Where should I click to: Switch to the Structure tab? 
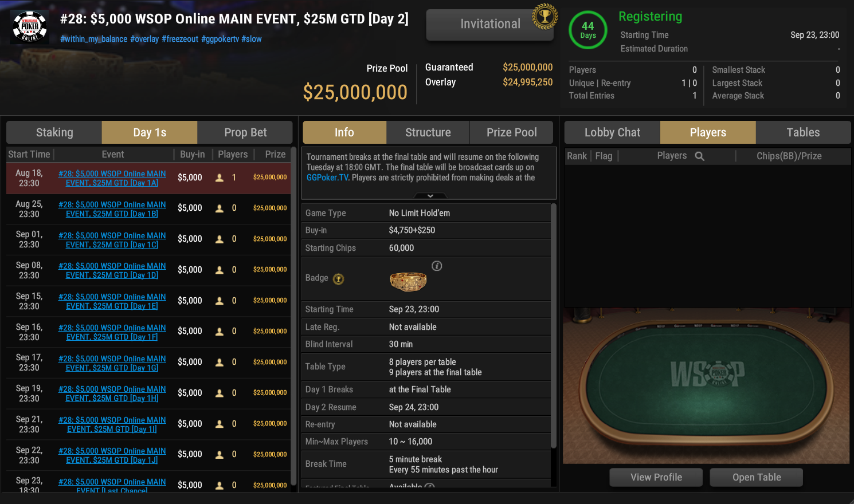tap(428, 132)
